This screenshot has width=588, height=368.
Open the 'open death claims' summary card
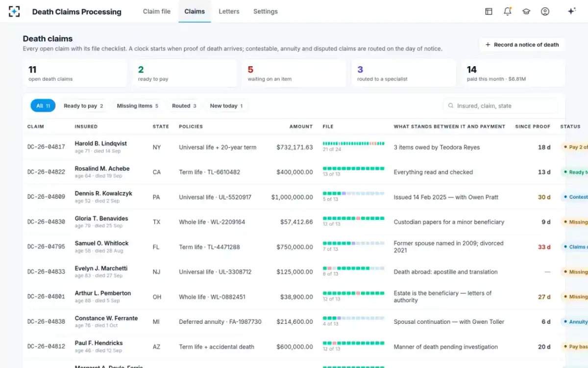[x=74, y=73]
